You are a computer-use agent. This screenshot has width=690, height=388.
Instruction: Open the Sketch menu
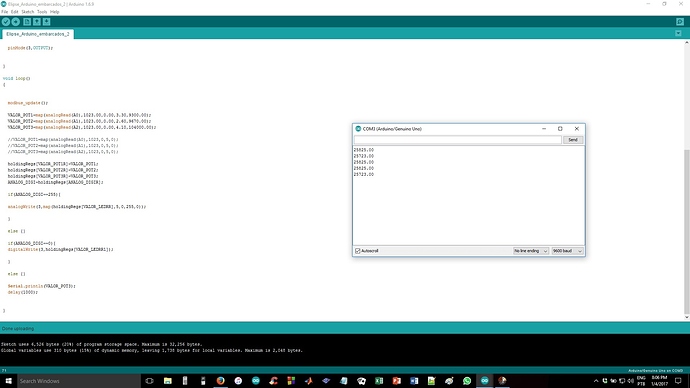tap(27, 12)
